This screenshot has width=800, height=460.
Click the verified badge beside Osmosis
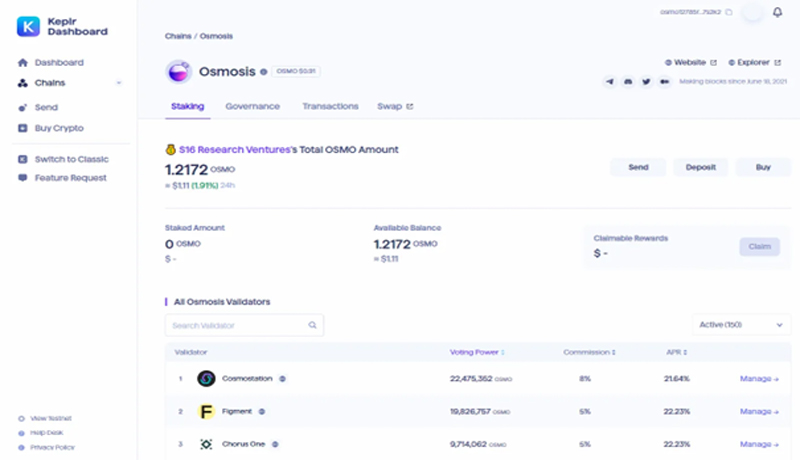click(x=263, y=72)
